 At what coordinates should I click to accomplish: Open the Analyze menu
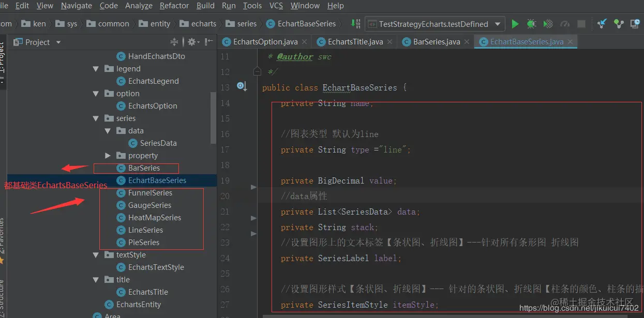[139, 6]
